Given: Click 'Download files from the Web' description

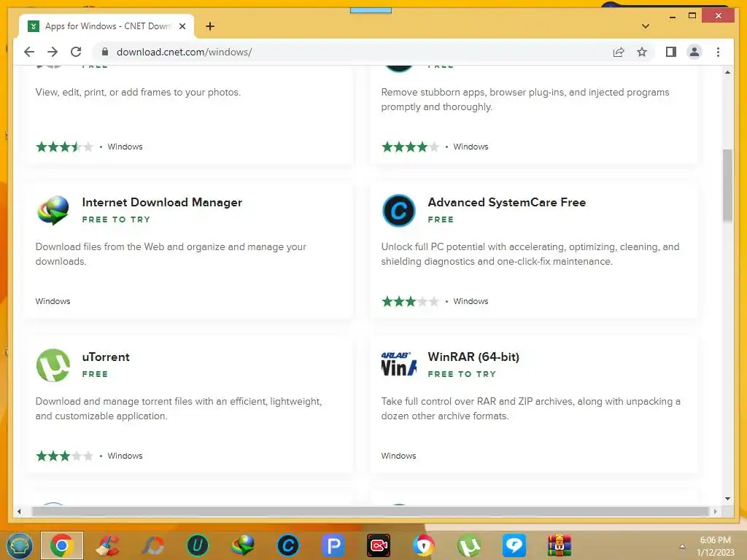Looking at the screenshot, I should click(x=171, y=254).
